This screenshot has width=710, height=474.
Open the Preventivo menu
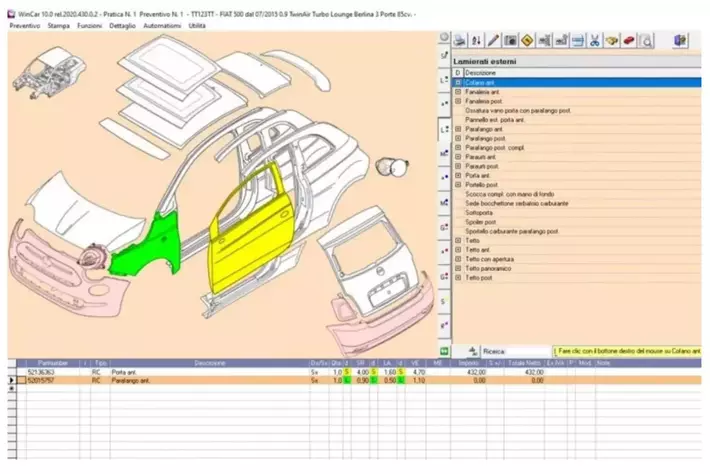pos(24,25)
